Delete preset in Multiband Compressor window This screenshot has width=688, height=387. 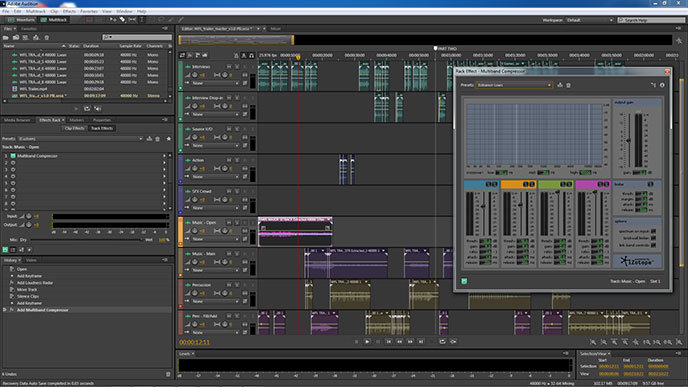point(569,85)
